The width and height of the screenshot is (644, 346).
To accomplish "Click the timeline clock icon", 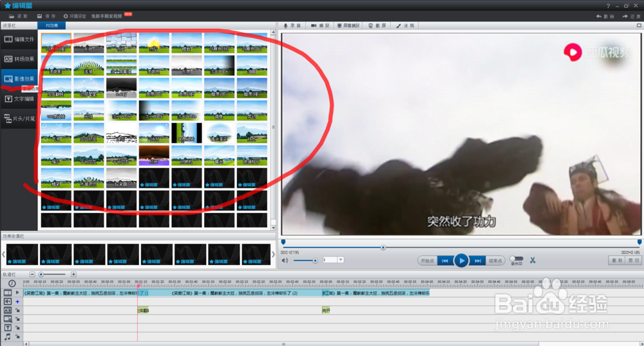I will (x=12, y=283).
